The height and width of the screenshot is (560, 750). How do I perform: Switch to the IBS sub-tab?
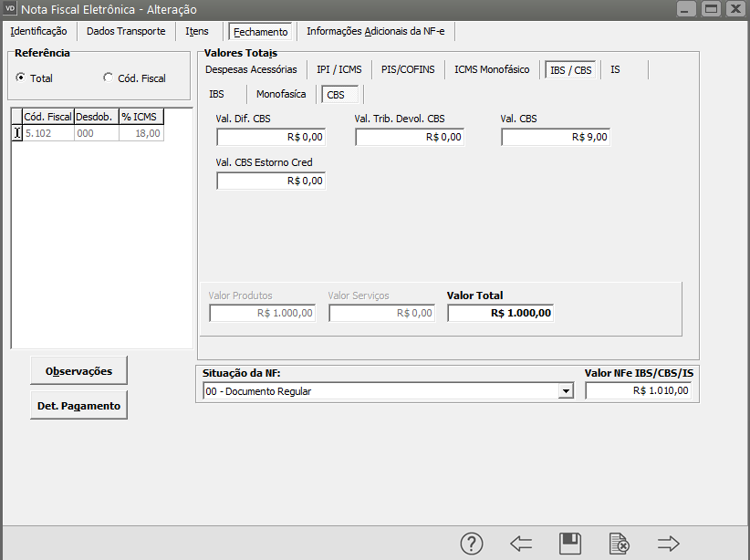click(x=216, y=94)
